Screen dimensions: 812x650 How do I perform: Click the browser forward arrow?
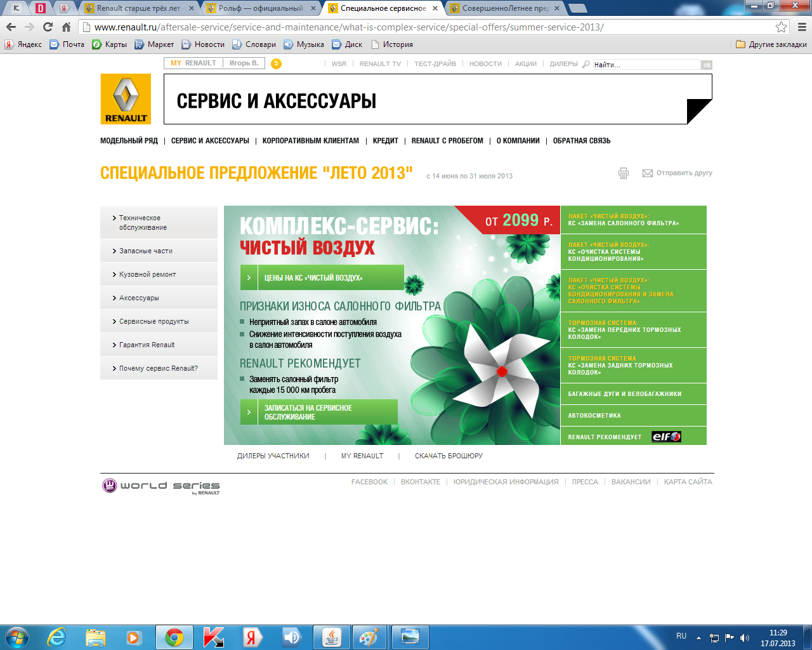(29, 27)
